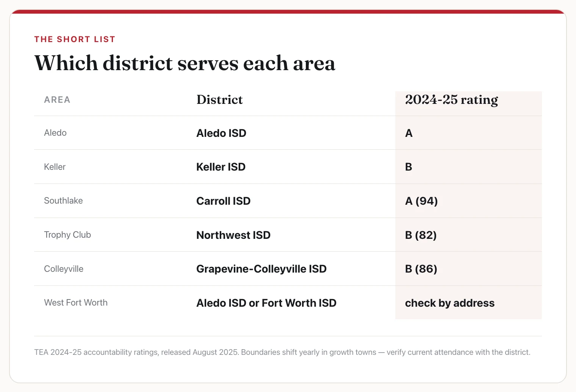The width and height of the screenshot is (576, 392).
Task: Click the 'Aledo ISD' district cell
Action: coord(221,133)
